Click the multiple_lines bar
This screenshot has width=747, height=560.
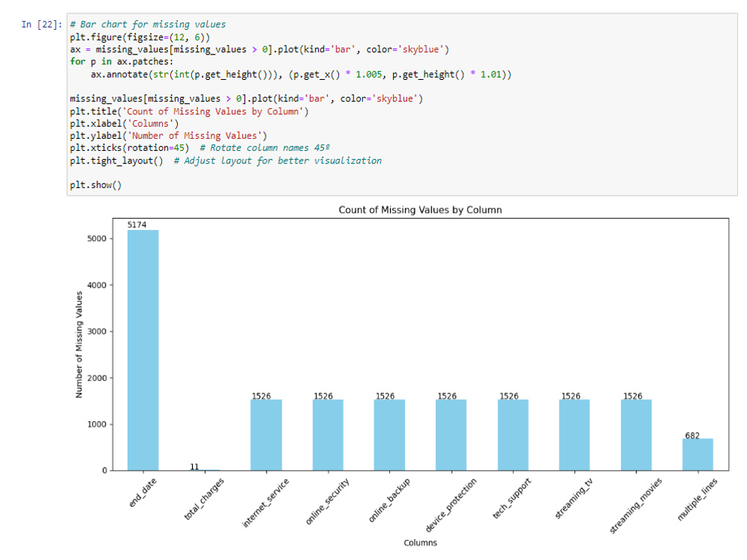(698, 454)
